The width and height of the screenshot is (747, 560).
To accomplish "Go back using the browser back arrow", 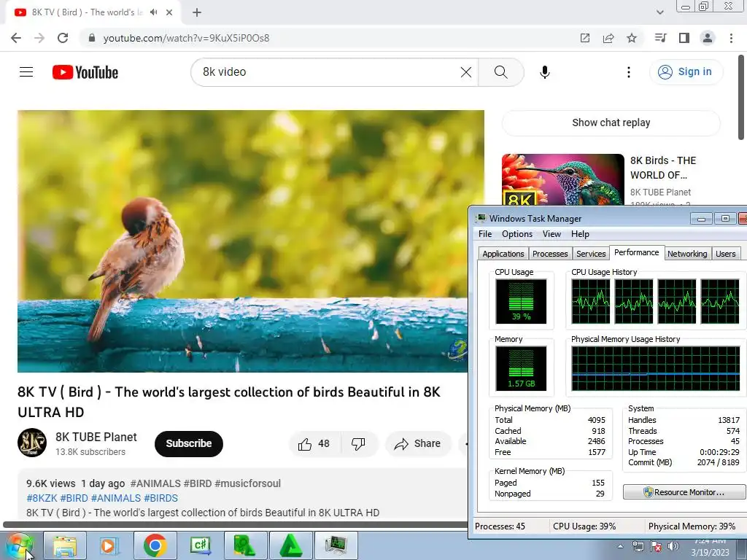I will pos(16,38).
